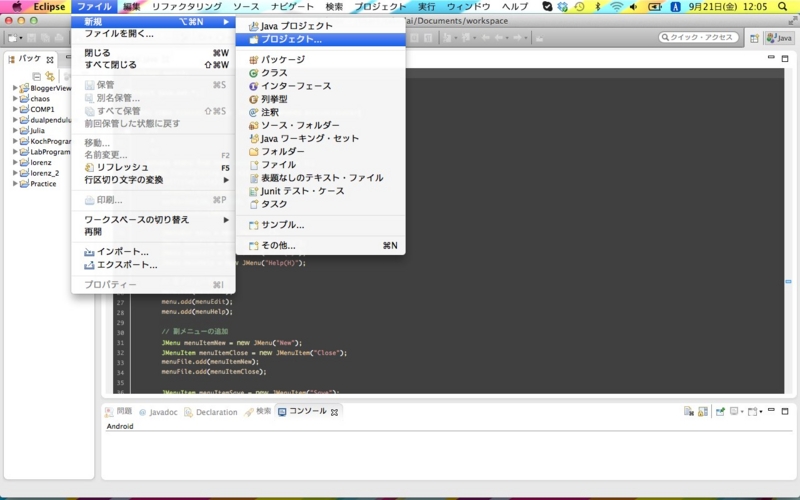
Task: Click the Time Machine icon
Action: click(580, 7)
